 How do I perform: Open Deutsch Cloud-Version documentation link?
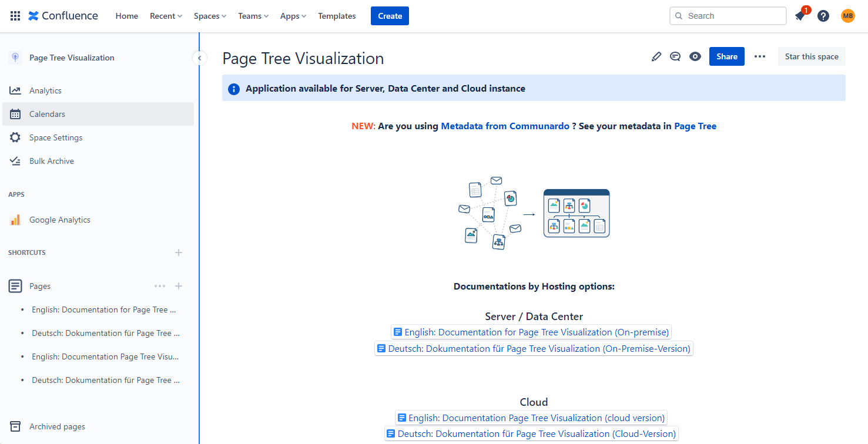[531, 433]
